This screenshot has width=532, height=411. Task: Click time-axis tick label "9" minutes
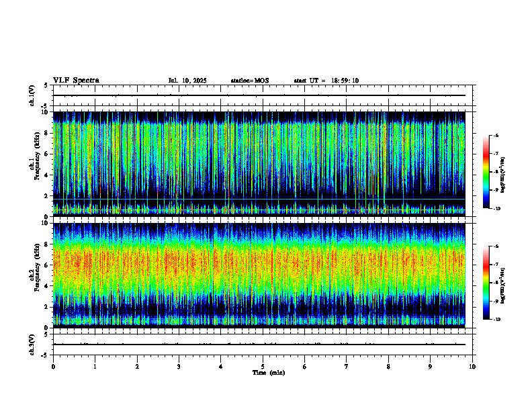430,367
